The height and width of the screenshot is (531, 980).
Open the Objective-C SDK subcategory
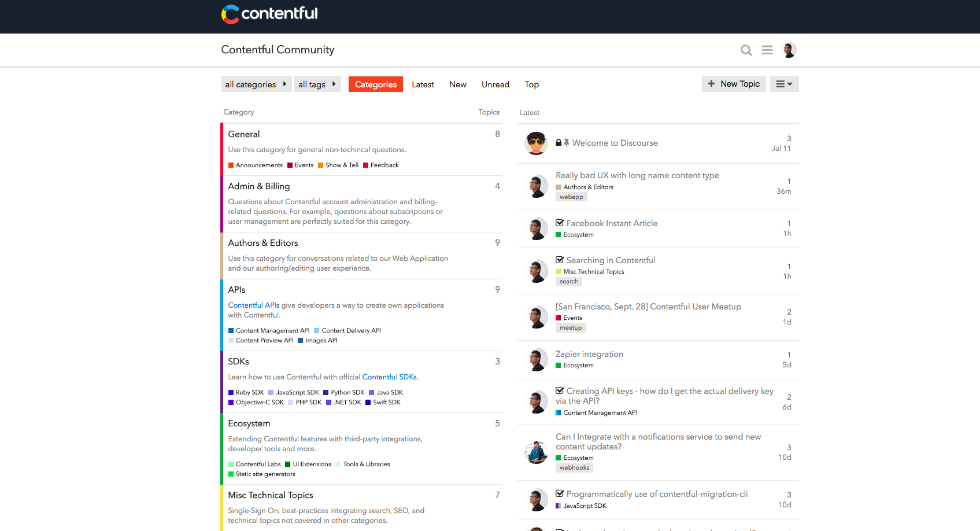[x=256, y=403]
